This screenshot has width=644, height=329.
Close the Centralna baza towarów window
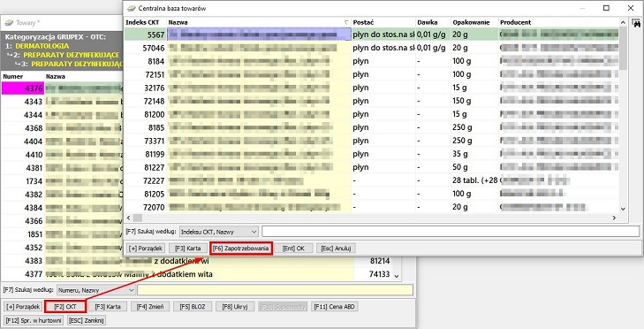631,8
